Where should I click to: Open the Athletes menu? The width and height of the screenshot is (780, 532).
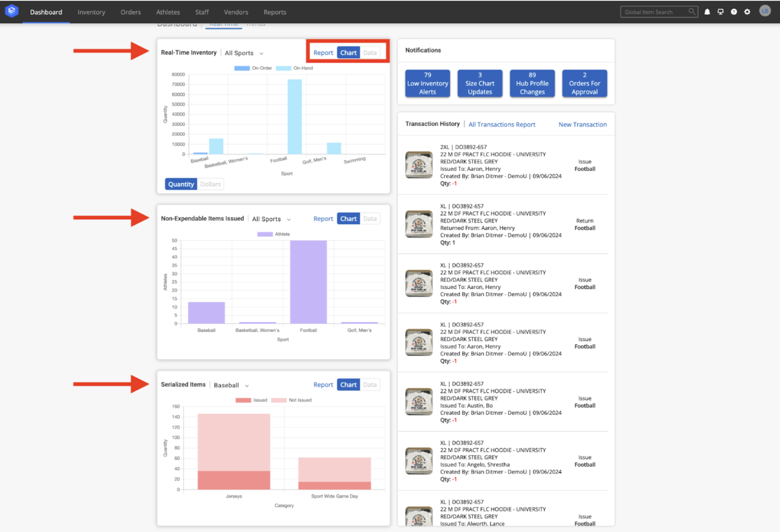click(x=168, y=12)
